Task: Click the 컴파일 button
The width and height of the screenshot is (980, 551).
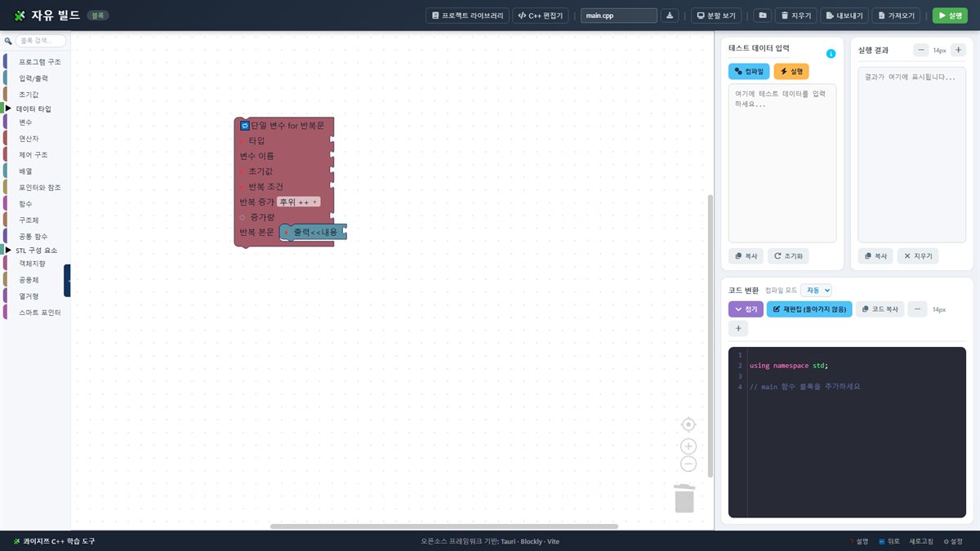Action: click(749, 72)
